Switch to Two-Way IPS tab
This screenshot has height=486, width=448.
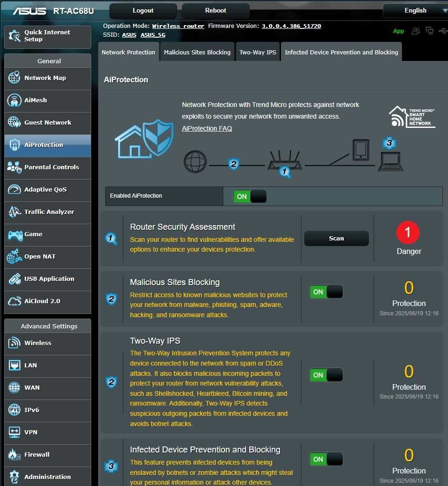[x=258, y=52]
